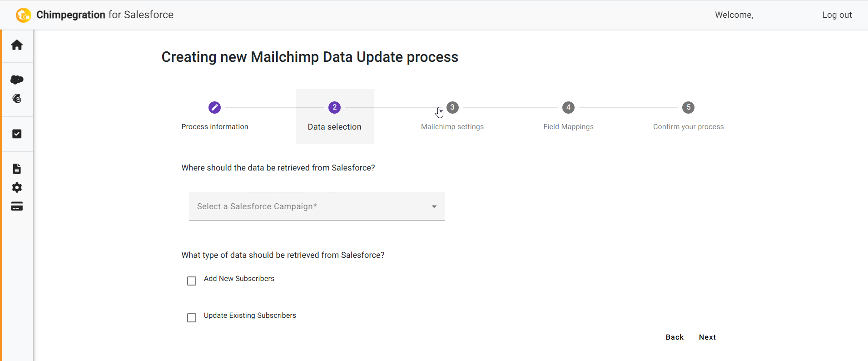Open the Home icon in the sidebar
Image resolution: width=868 pixels, height=361 pixels.
click(x=17, y=45)
